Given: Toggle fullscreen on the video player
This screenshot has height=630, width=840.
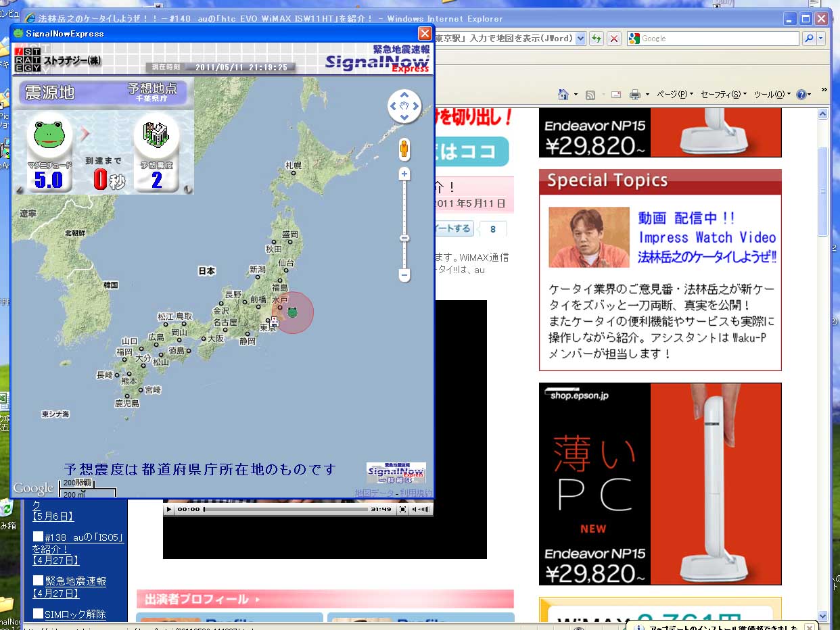Looking at the screenshot, I should 402,509.
